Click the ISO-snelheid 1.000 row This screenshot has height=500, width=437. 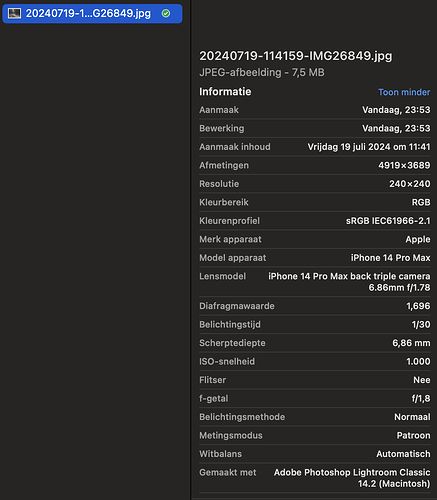pyautogui.click(x=315, y=361)
